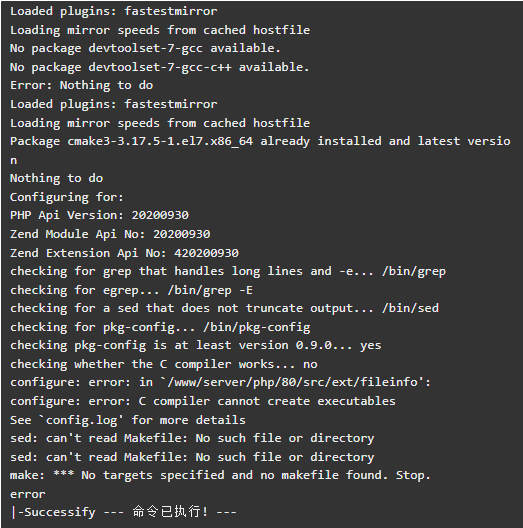The height and width of the screenshot is (528, 523).
Task: Click the 'Configuring for:' line
Action: click(67, 197)
